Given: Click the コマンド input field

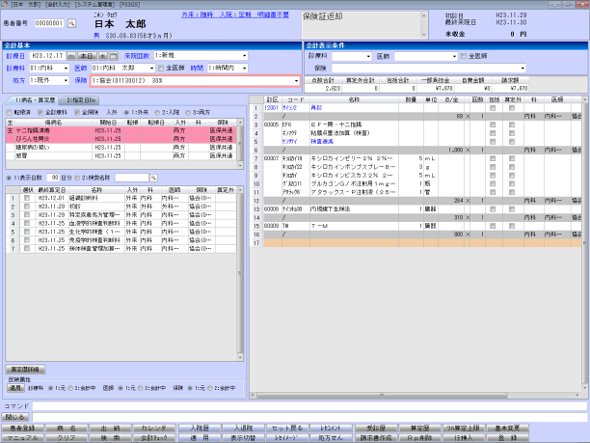Looking at the screenshot, I should point(310,406).
